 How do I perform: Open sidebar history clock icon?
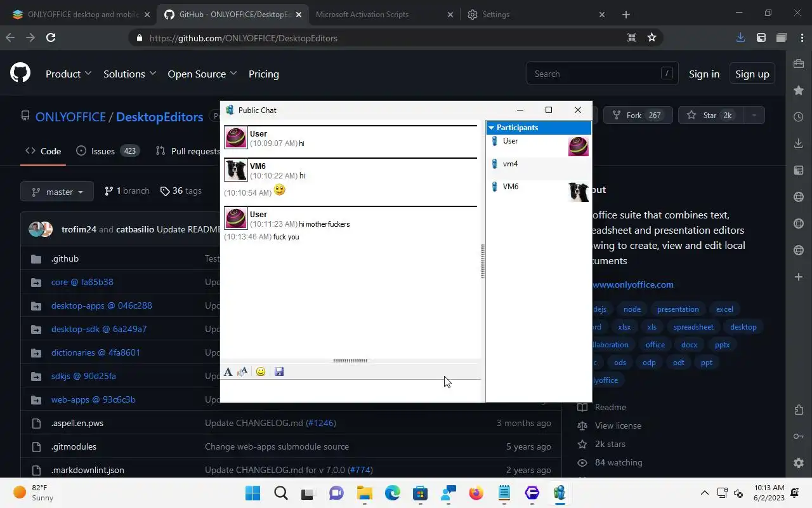[x=799, y=117]
